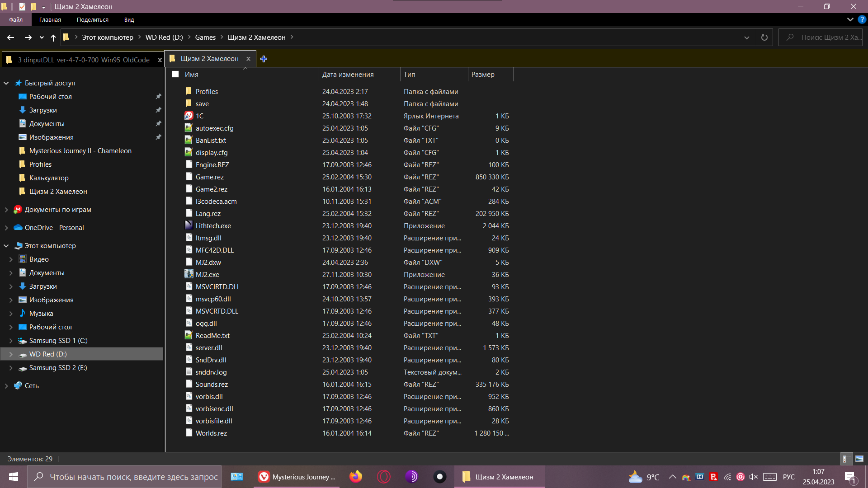
Task: Open Firefox from the taskbar
Action: pos(356,477)
